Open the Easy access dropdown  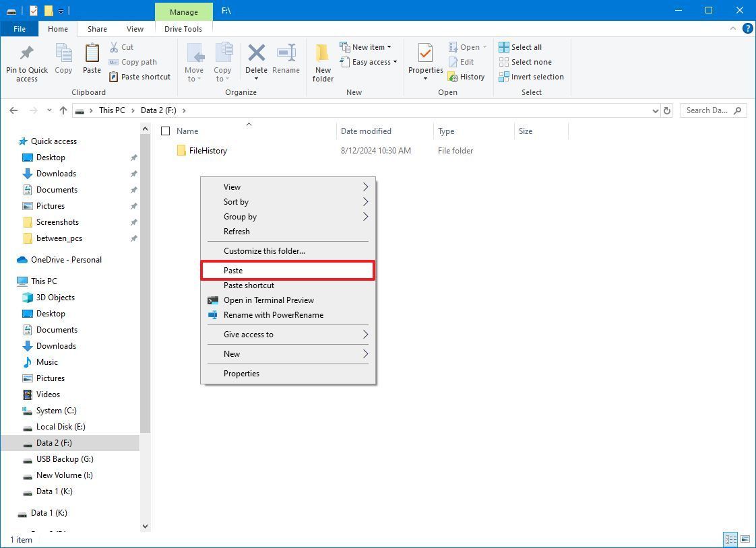click(369, 62)
